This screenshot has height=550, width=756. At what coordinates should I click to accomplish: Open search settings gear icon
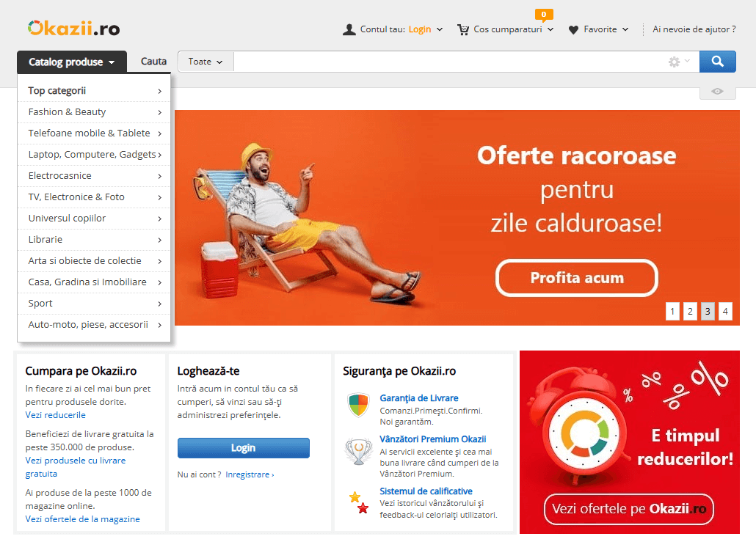[x=674, y=62]
